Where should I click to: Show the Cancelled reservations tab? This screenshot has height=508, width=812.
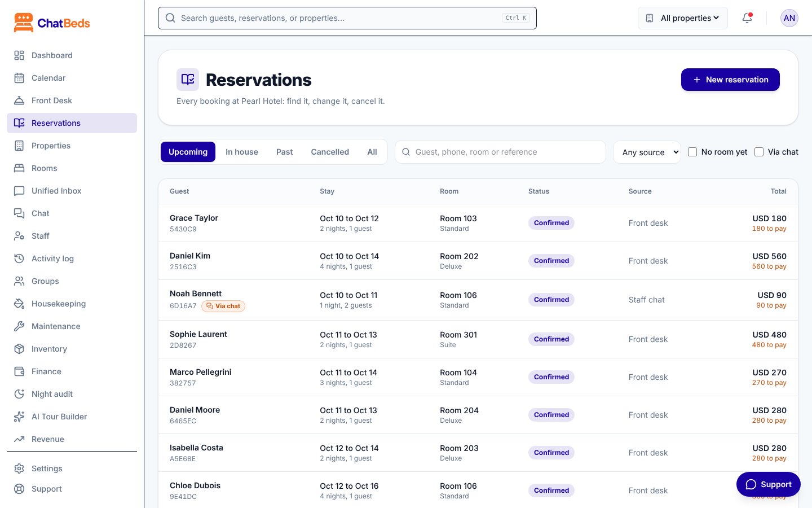point(330,152)
